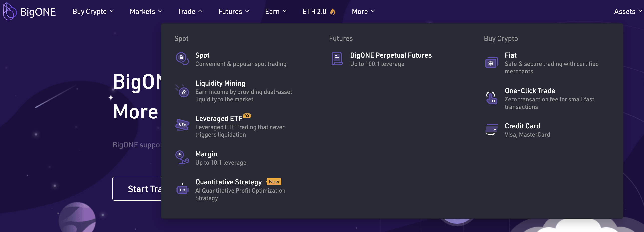Click the ETH 2.0 flame icon
Viewport: 644px width, 232px height.
[333, 12]
